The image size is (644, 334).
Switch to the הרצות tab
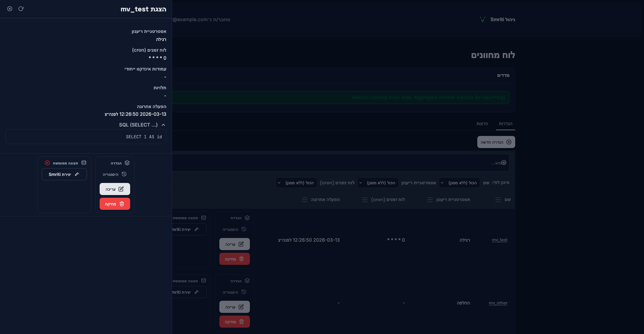click(482, 124)
